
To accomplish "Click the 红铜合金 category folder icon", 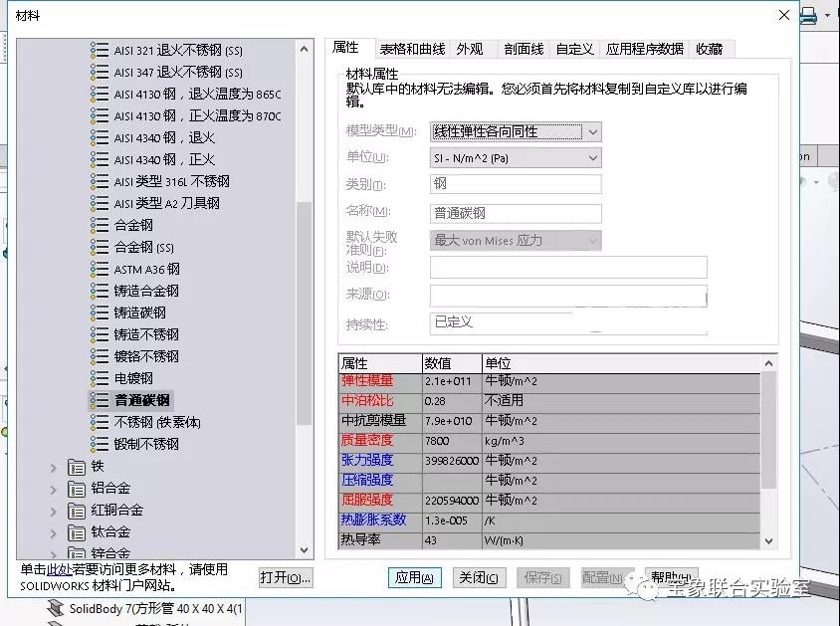I will click(x=77, y=511).
